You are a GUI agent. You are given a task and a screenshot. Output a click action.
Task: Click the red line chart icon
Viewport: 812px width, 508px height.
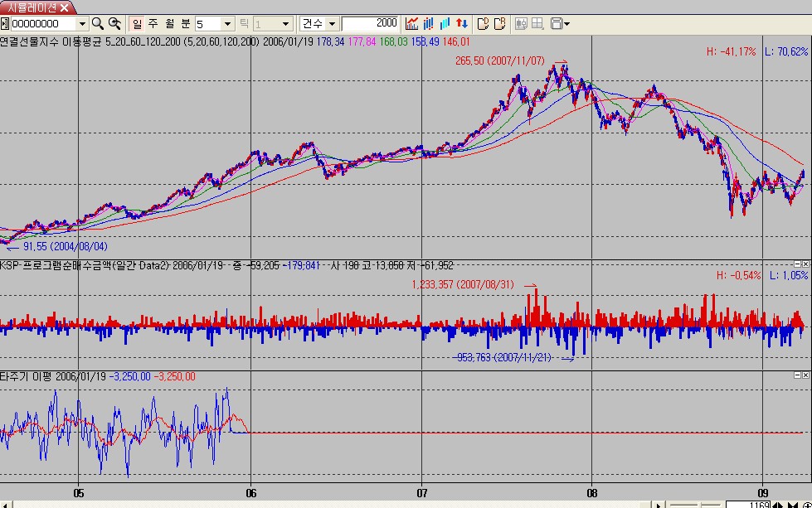coord(411,24)
